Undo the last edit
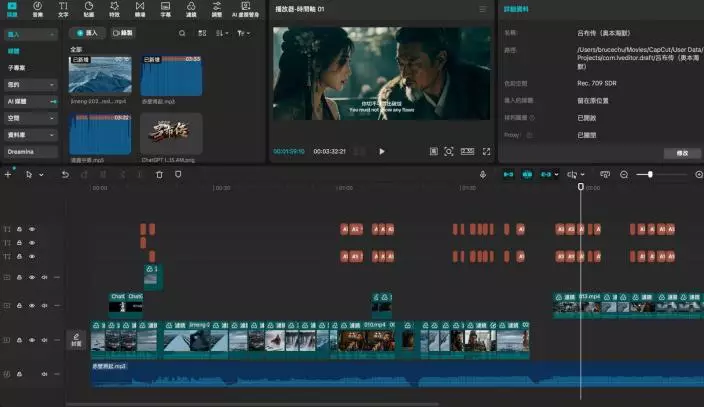 65,175
